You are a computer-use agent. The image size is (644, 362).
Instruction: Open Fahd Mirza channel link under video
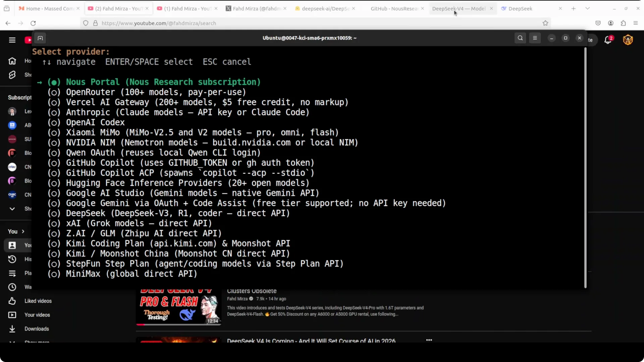pyautogui.click(x=237, y=299)
